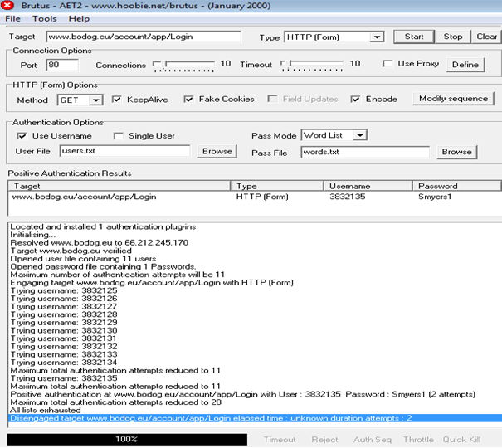
Task: Click log line 'Positive authentication at www.bodog.eu'
Action: click(x=242, y=394)
